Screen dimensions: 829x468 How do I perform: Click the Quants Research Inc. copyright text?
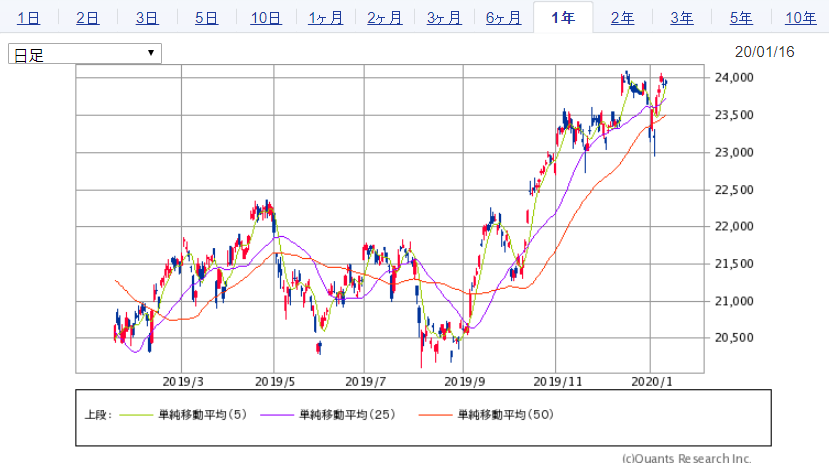pyautogui.click(x=687, y=458)
